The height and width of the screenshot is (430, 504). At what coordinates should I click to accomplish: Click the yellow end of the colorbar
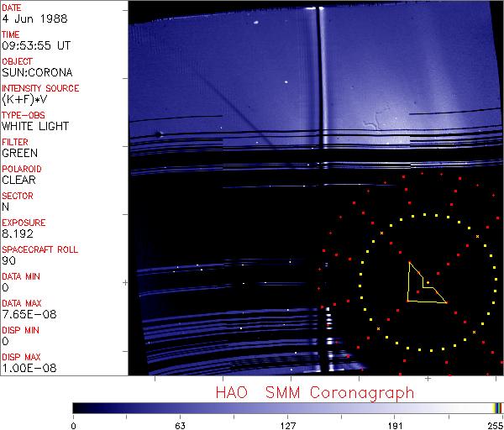(x=495, y=407)
